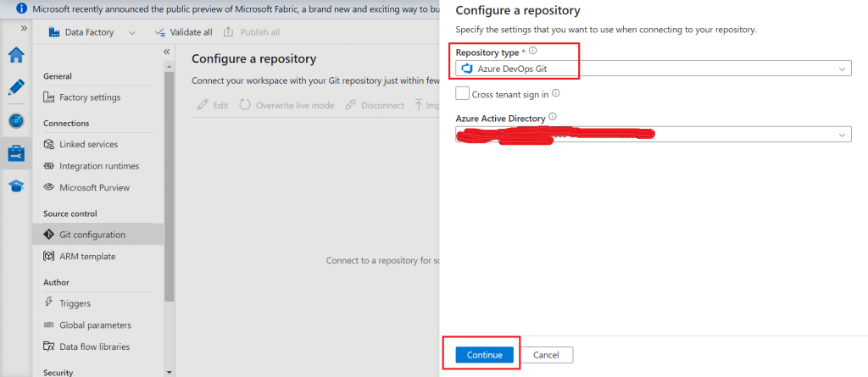
Task: Open the ARM template menu item
Action: pyautogui.click(x=86, y=256)
